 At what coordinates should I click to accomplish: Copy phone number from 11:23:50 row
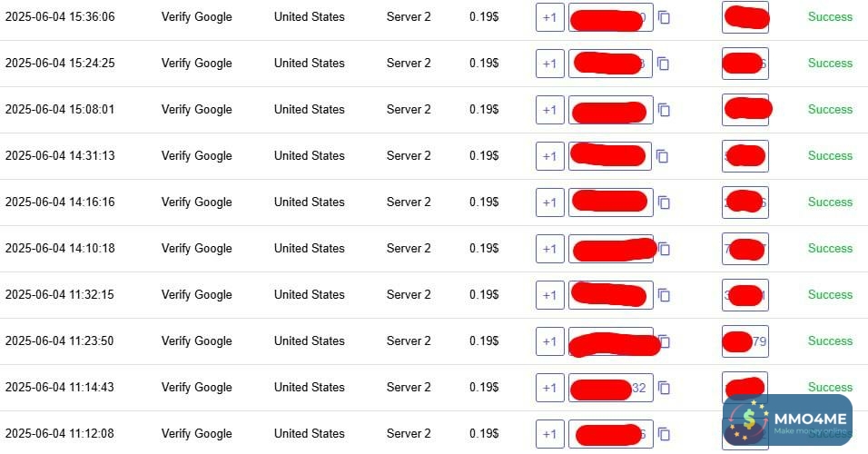click(665, 341)
